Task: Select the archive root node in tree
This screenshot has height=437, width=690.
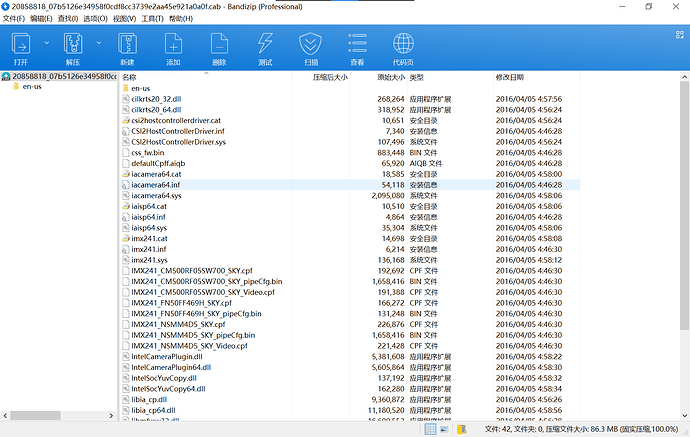Action: coord(59,77)
